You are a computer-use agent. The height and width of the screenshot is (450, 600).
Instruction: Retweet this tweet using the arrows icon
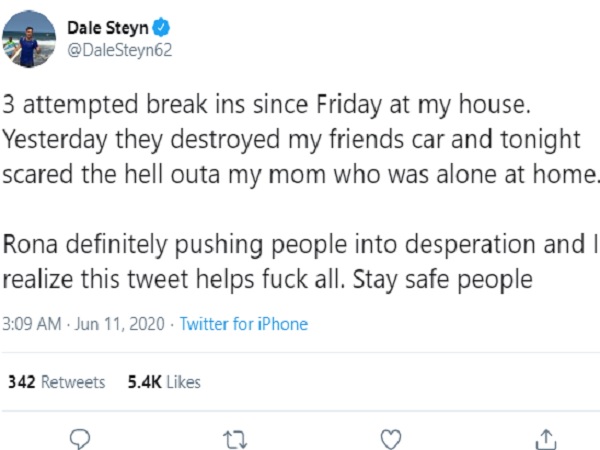tap(234, 438)
